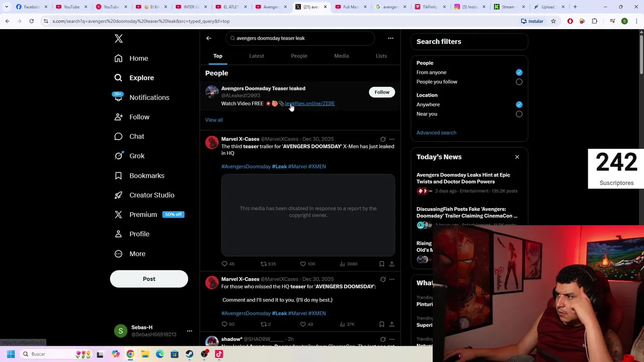Like the post with 49 likes
This screenshot has height=362, width=644.
pyautogui.click(x=306, y=324)
